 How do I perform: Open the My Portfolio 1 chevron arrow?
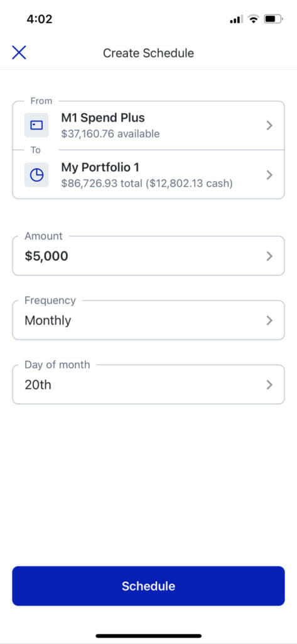[269, 175]
